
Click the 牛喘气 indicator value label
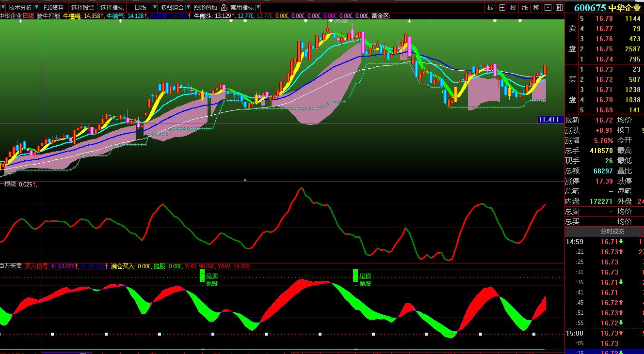point(127,16)
